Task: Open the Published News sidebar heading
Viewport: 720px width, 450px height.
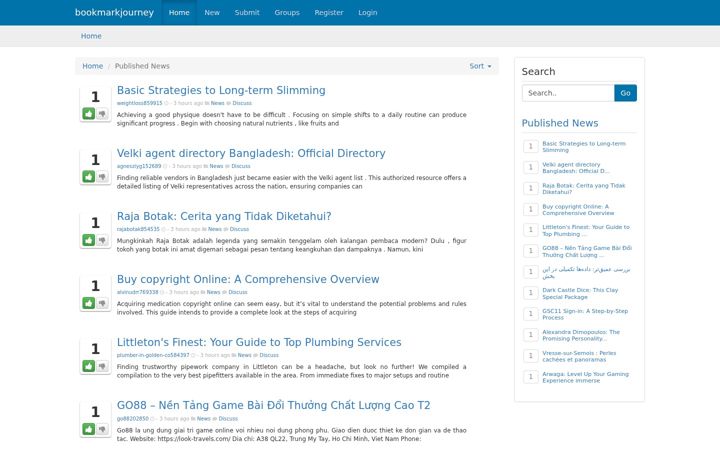Action: (560, 123)
